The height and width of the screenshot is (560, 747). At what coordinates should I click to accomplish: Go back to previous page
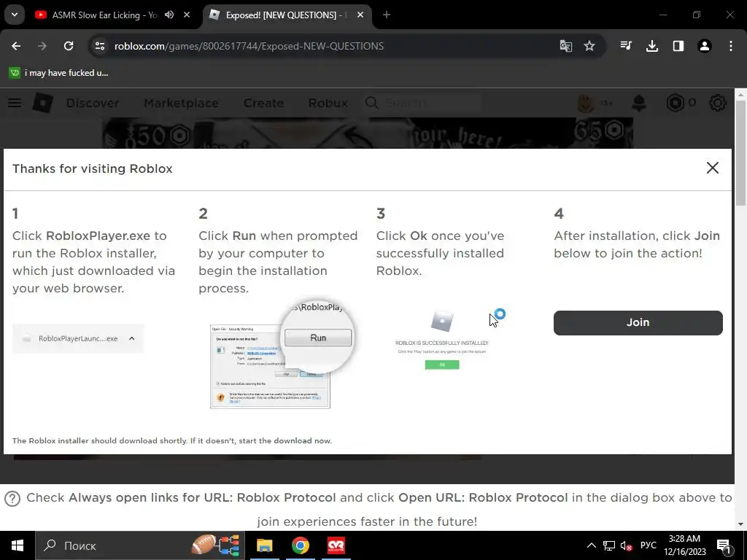16,46
